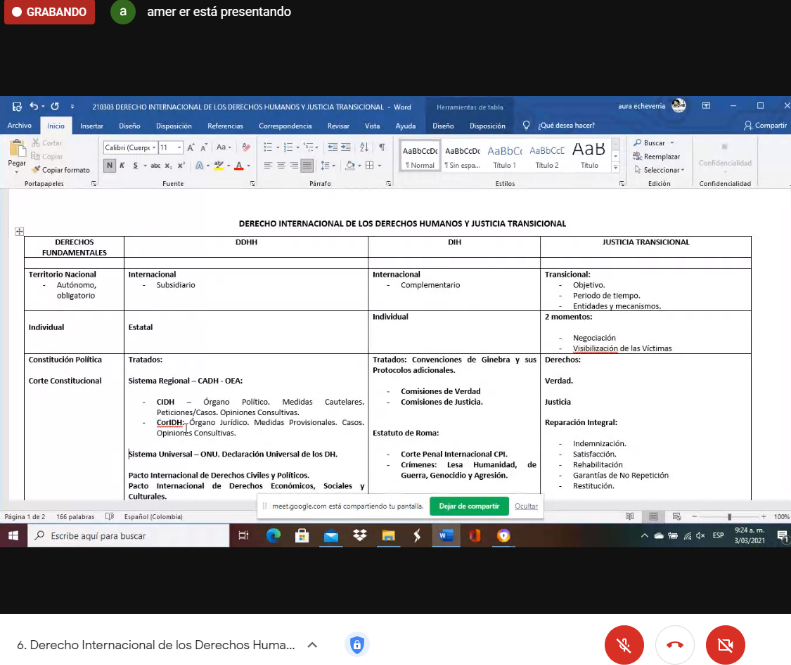Click the Compartir button in Word

tap(765, 125)
